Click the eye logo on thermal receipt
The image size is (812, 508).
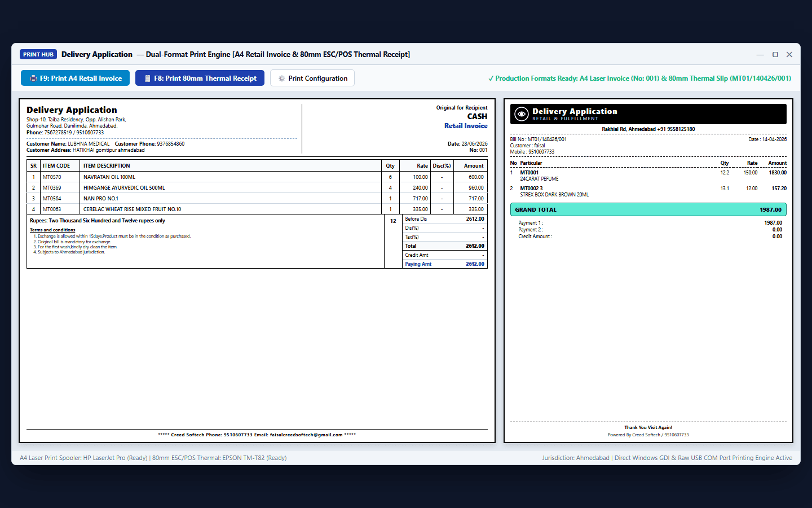click(x=522, y=114)
